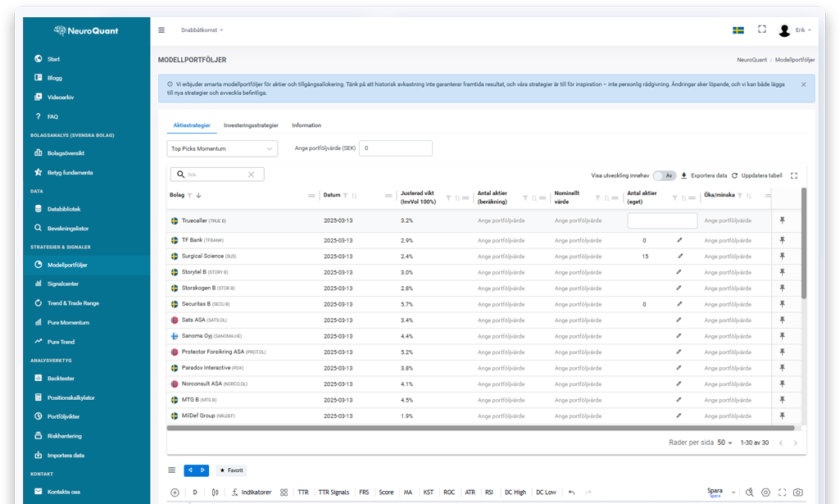Click the Ange portföljvärde input field
The width and height of the screenshot is (840, 504).
point(396,148)
